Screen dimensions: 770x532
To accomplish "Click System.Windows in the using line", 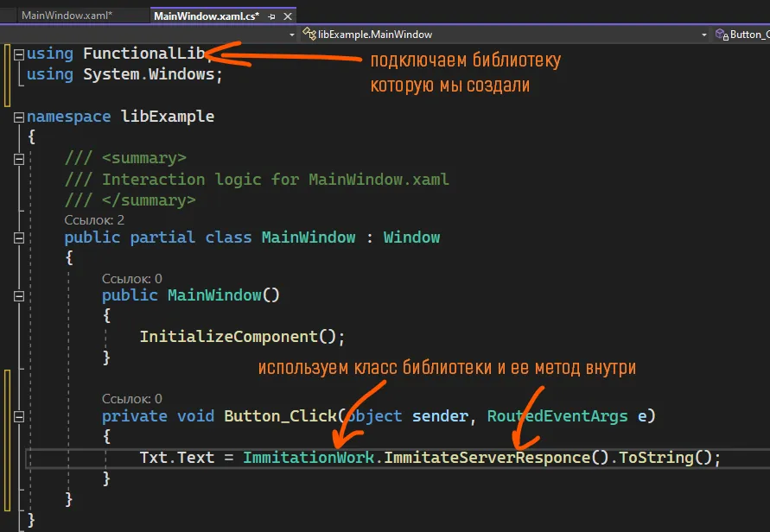I will click(x=149, y=74).
